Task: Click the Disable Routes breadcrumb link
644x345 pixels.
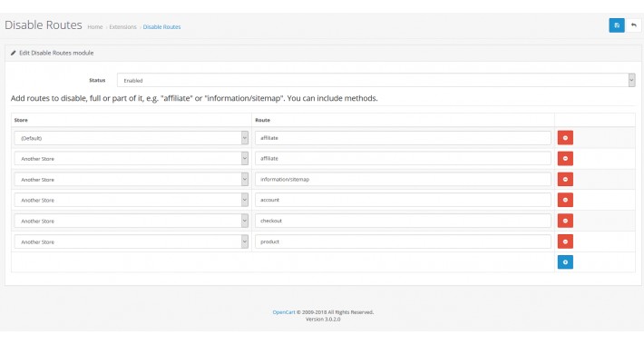Action: pyautogui.click(x=161, y=26)
